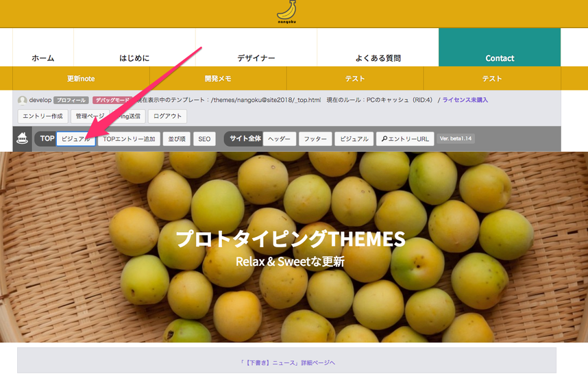Click the ログアウト button
The height and width of the screenshot is (376, 588).
167,116
